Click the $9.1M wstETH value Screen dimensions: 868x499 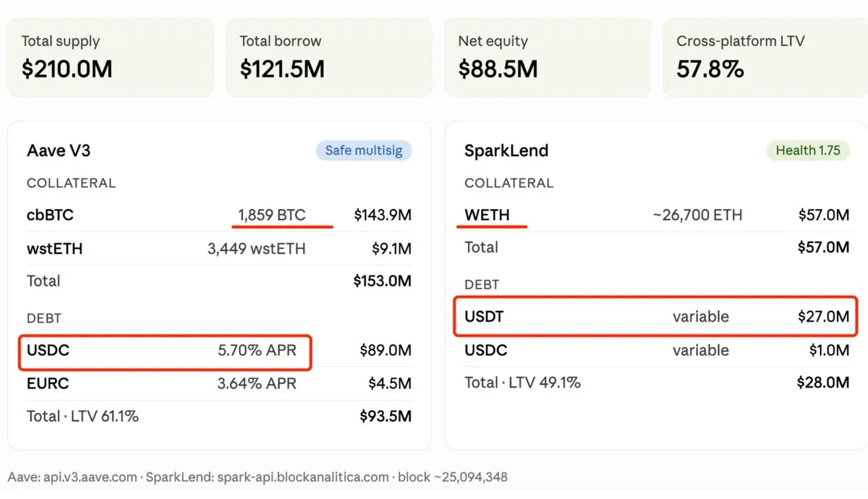click(x=391, y=249)
